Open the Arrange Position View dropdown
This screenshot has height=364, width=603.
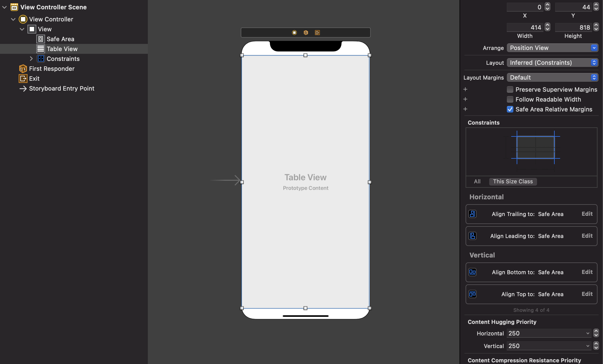click(552, 48)
